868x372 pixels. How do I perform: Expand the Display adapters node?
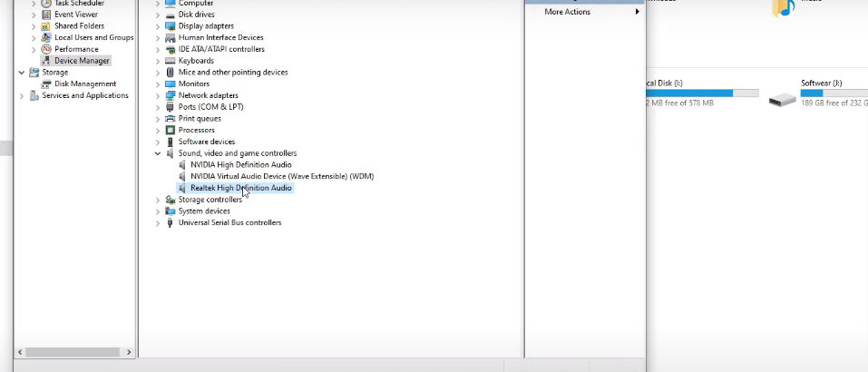(x=158, y=26)
